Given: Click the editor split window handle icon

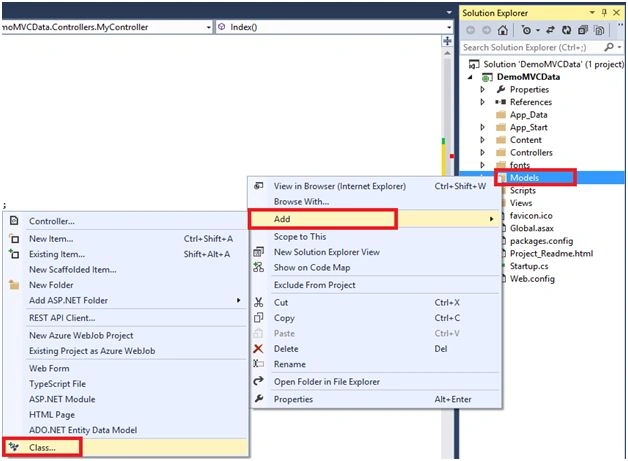Looking at the screenshot, I should pyautogui.click(x=447, y=41).
